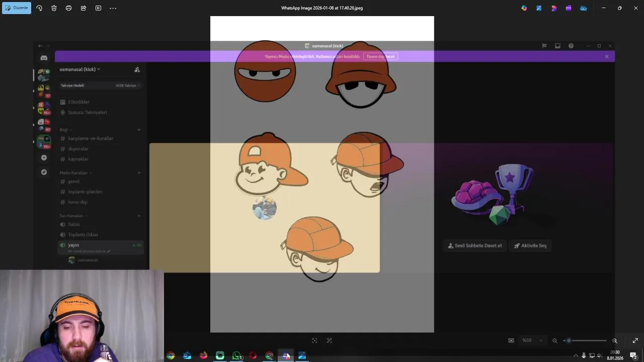This screenshot has height=362, width=644.
Task: Collapse the Metin Kanalları category
Action: point(75,173)
